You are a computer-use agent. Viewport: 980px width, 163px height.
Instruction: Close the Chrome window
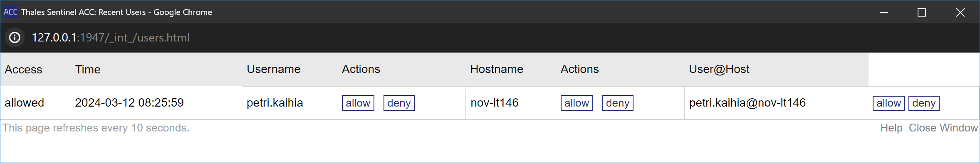click(x=960, y=12)
